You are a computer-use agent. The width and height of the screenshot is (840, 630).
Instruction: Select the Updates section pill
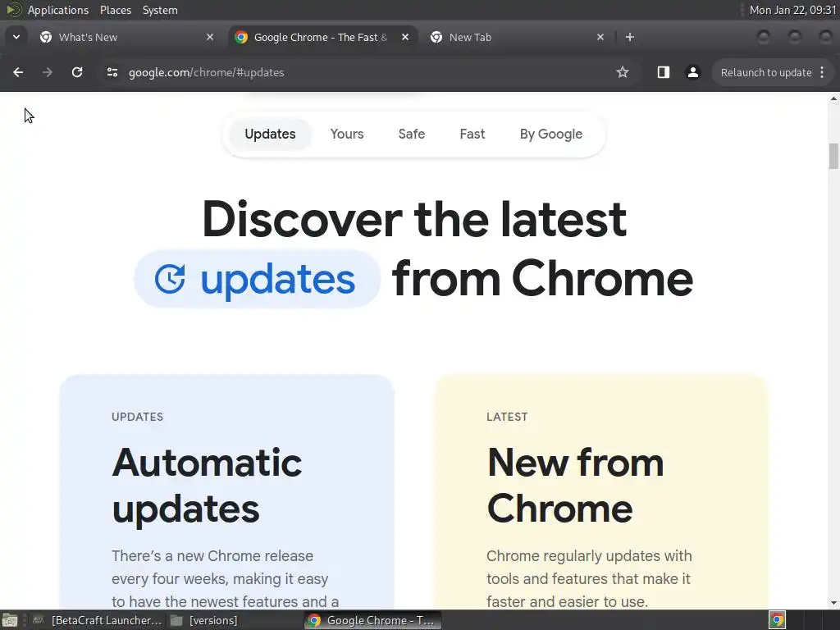click(x=270, y=134)
